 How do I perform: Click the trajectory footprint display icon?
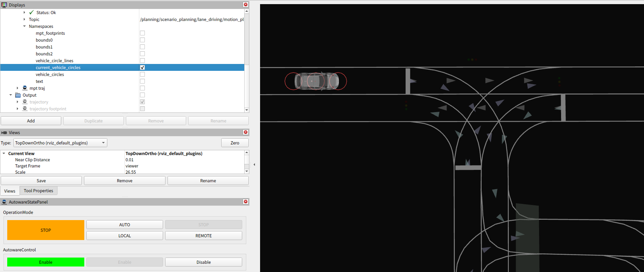(25, 109)
